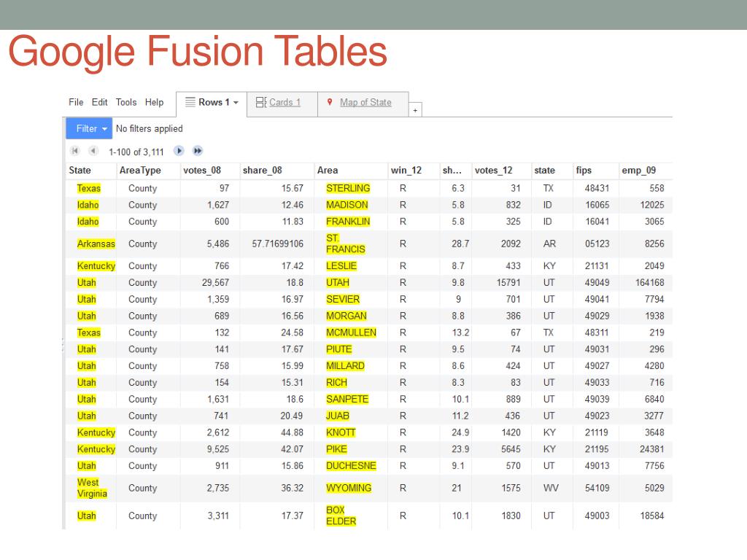Image resolution: width=747 pixels, height=560 pixels.
Task: Click the Cards 1 tab icon
Action: pyautogui.click(x=261, y=102)
